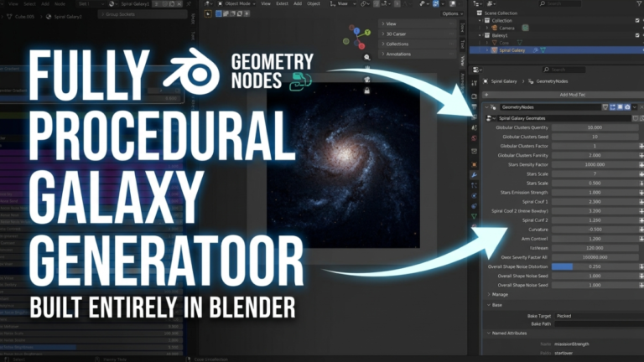Viewport: 644px width, 362px height.
Task: Open the Node menu in node editor
Action: click(60, 3)
